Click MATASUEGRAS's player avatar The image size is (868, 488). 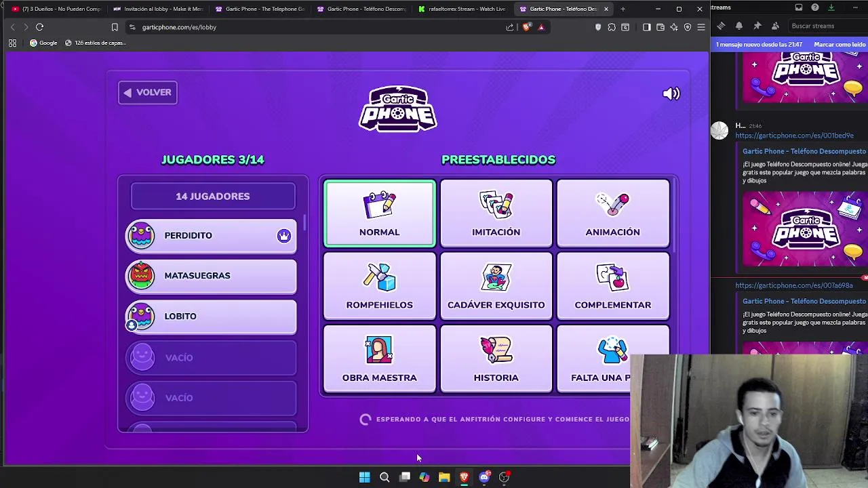(x=141, y=275)
